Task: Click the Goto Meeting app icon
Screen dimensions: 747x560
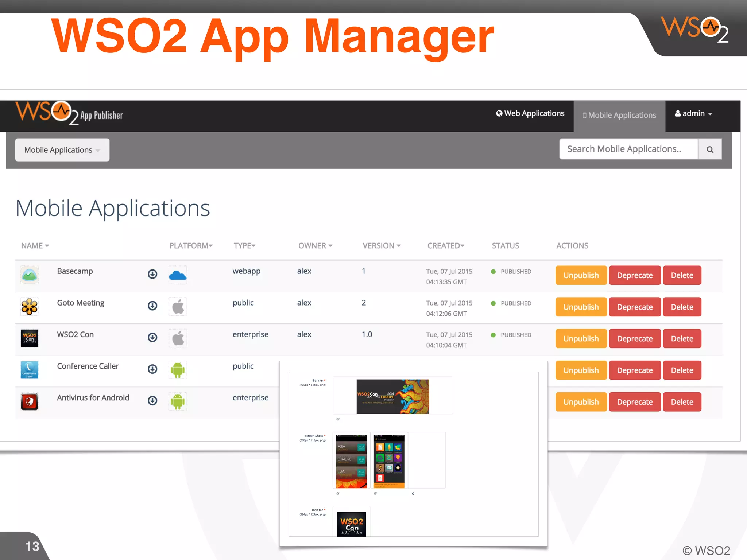Action: coord(30,307)
